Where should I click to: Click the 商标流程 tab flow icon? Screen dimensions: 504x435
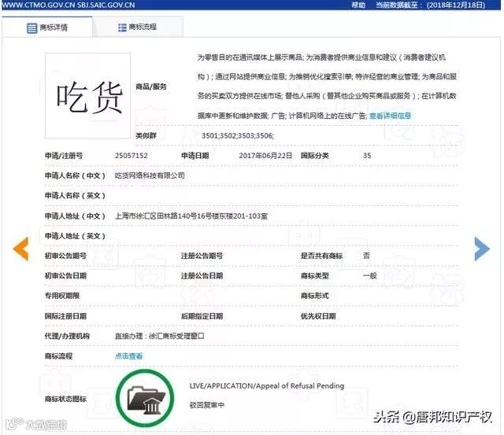pyautogui.click(x=122, y=28)
